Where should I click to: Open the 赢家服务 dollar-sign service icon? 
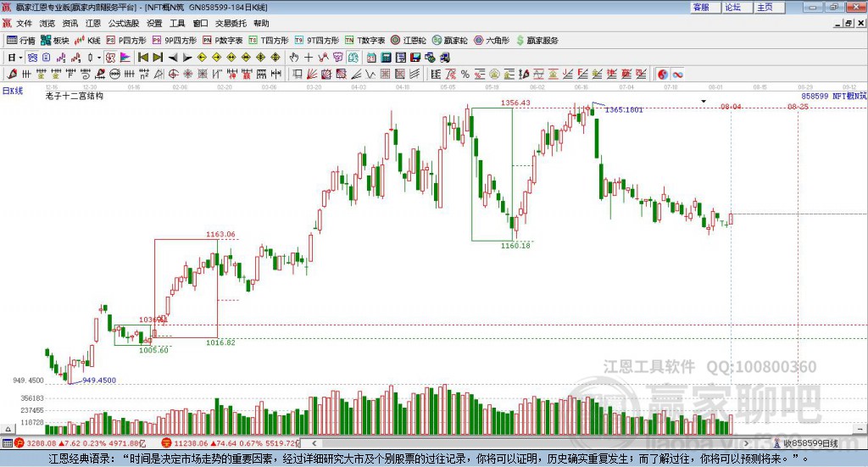click(537, 41)
